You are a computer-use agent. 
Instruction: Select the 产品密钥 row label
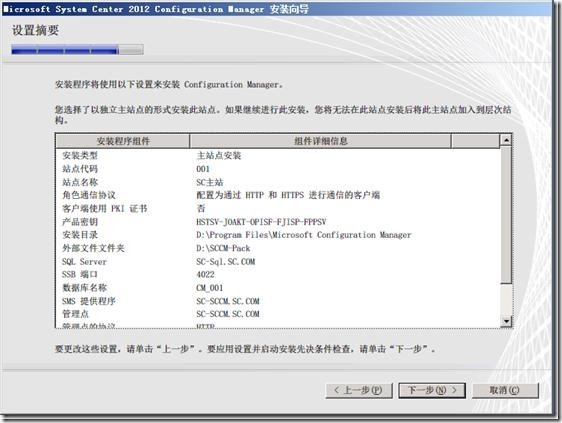80,222
